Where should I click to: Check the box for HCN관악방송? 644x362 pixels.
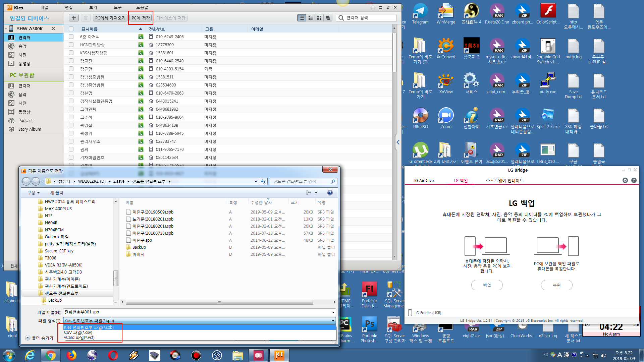point(71,45)
